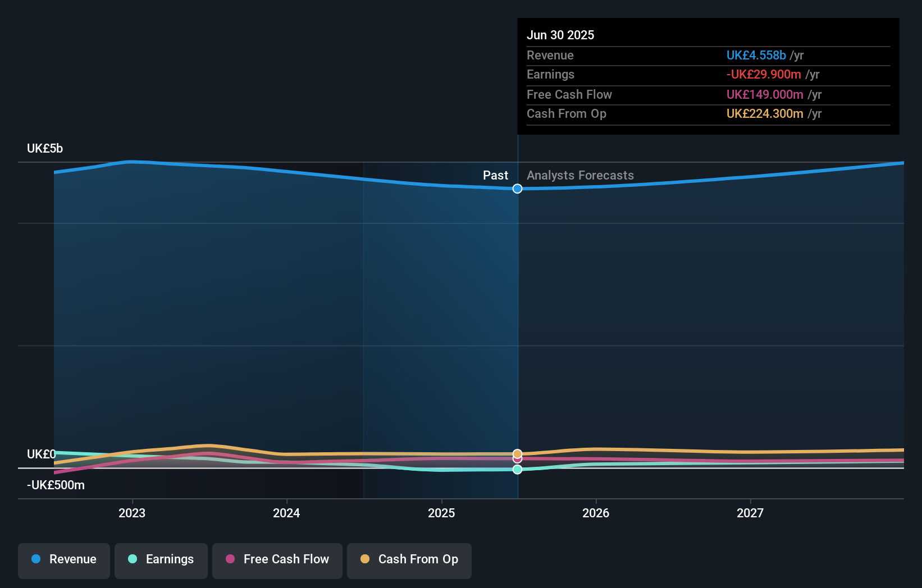
Task: Click the pink Free Cash Flow legend dot
Action: (x=230, y=559)
